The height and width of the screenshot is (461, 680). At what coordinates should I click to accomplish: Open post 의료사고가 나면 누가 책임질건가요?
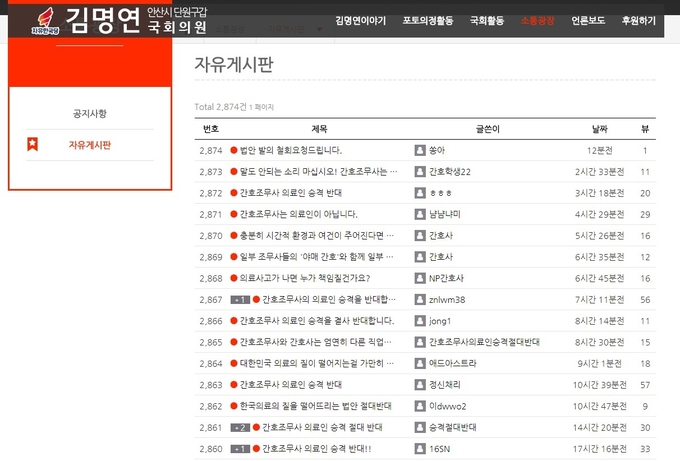(x=305, y=278)
